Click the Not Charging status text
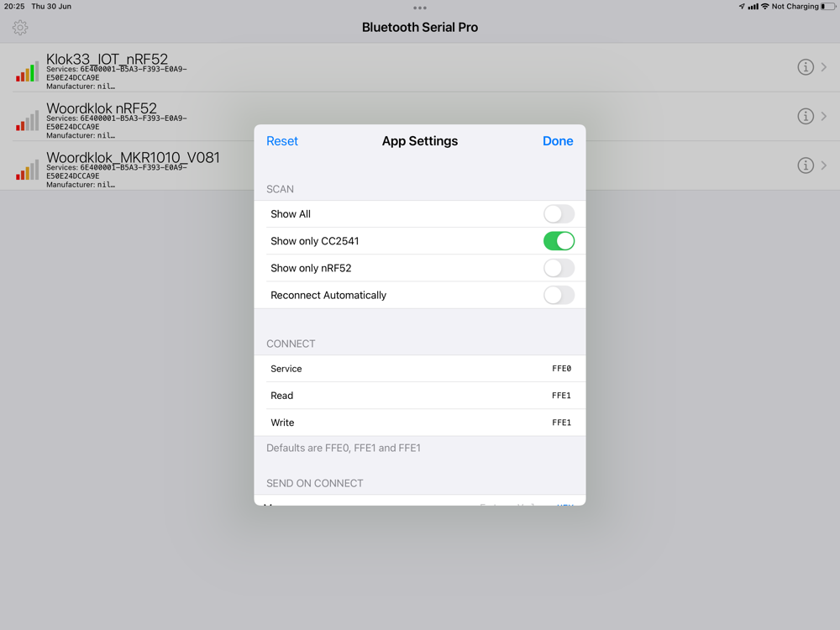The height and width of the screenshot is (630, 840). click(x=795, y=7)
